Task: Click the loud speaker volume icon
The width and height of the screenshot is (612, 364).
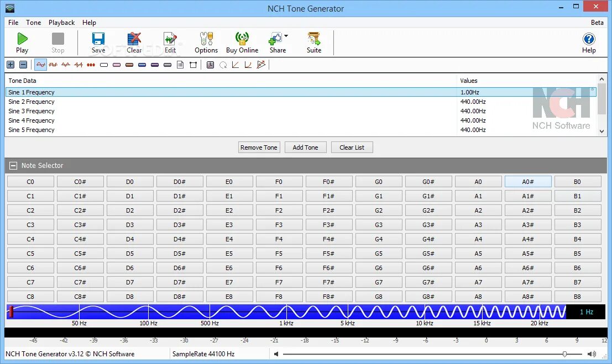Action: pos(592,354)
